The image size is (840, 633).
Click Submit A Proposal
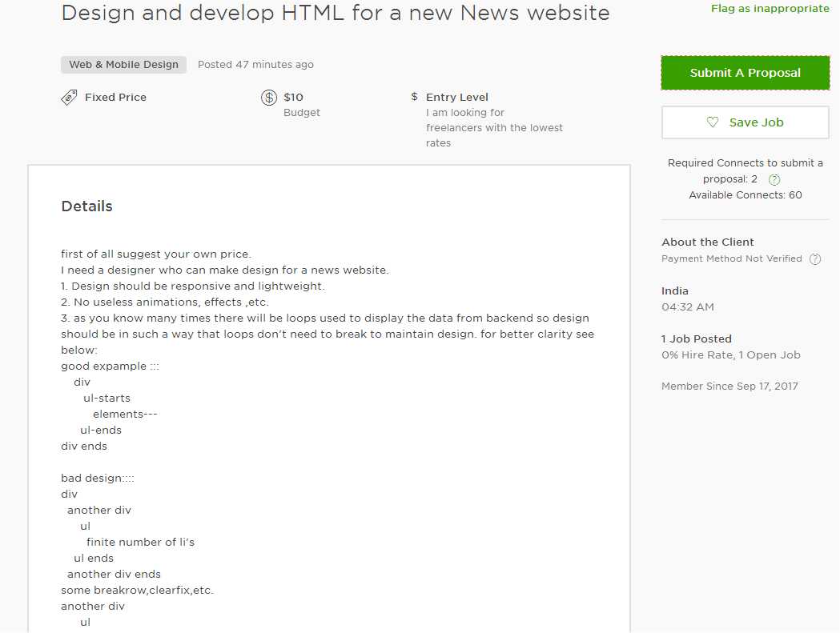[x=745, y=72]
